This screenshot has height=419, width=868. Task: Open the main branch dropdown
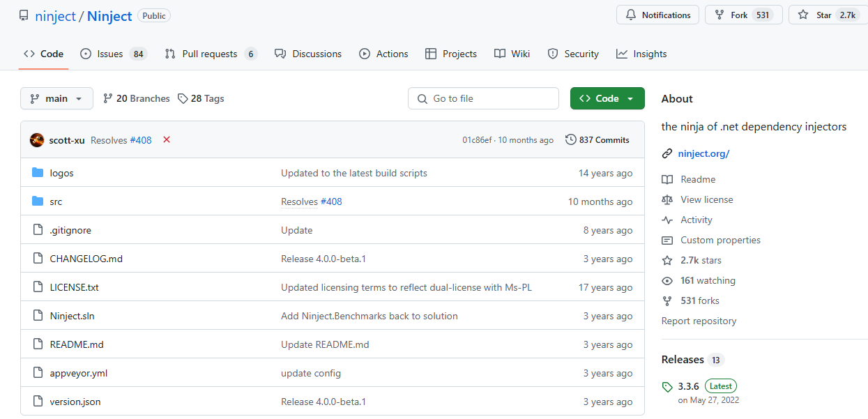56,99
